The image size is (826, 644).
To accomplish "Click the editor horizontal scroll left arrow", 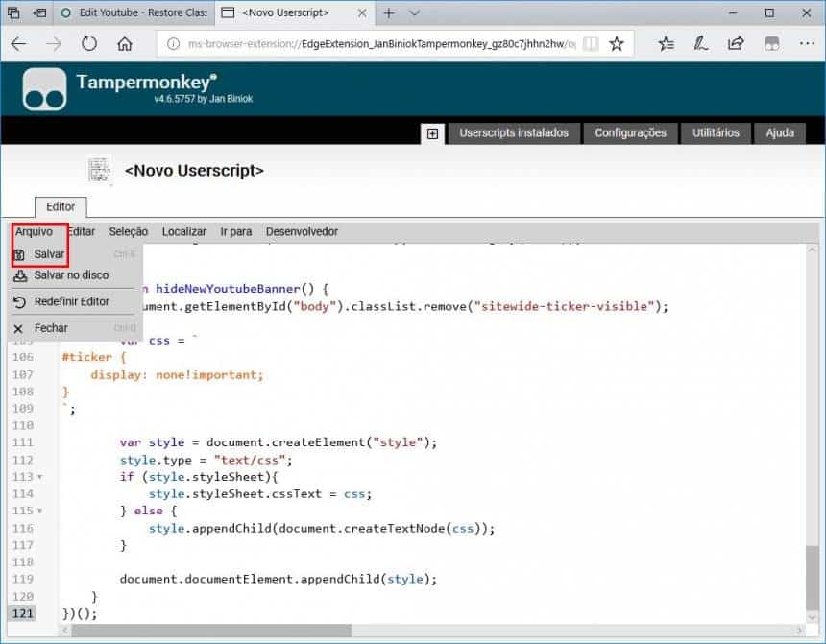I will pos(66,630).
